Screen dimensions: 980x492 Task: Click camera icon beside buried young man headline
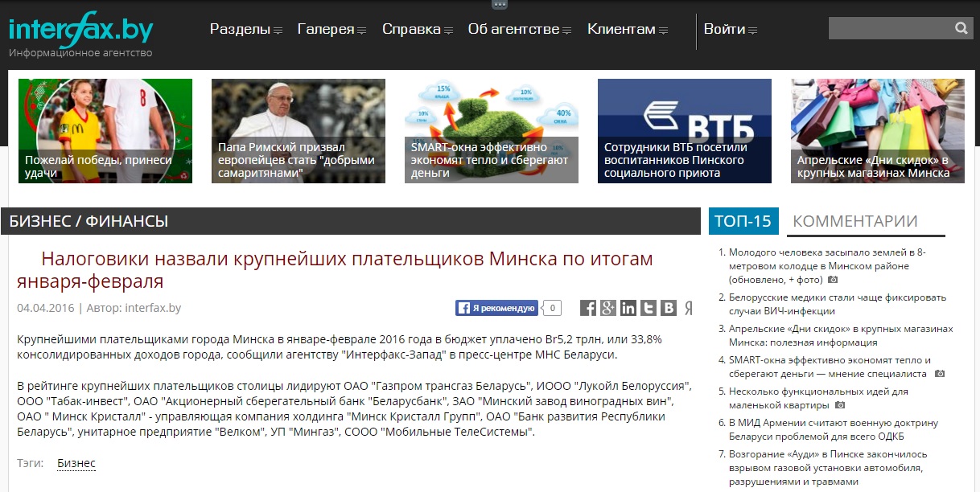tap(833, 280)
